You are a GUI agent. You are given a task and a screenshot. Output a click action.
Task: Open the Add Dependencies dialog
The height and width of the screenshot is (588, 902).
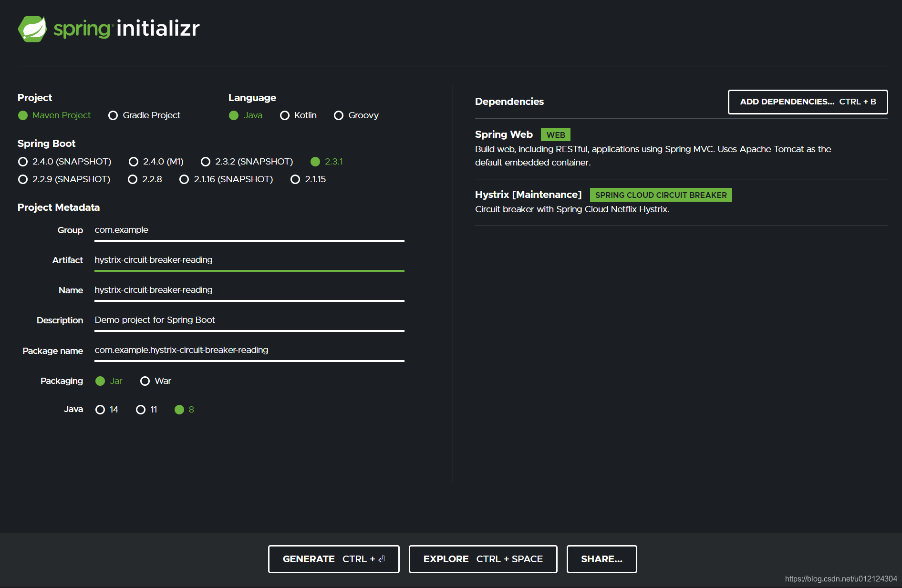tap(808, 102)
